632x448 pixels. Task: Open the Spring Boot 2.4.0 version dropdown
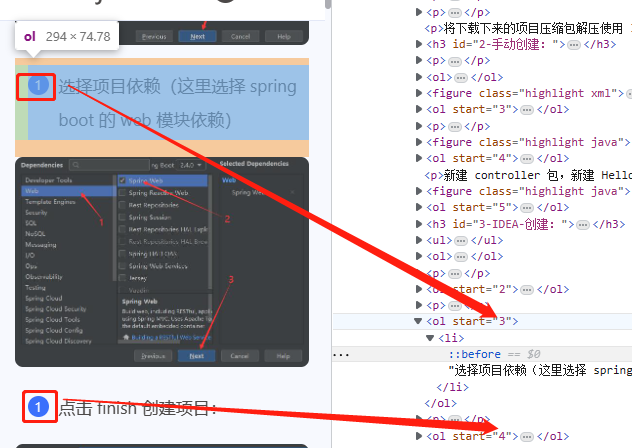pyautogui.click(x=191, y=165)
